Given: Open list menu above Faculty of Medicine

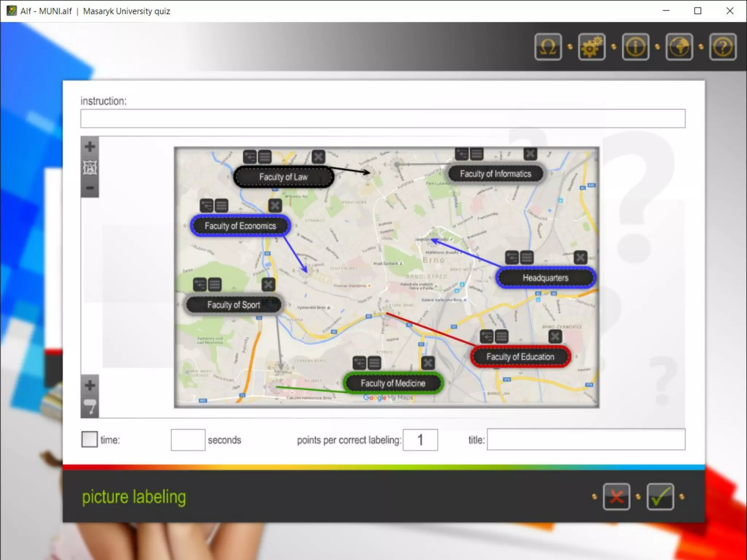Looking at the screenshot, I should pos(374,363).
